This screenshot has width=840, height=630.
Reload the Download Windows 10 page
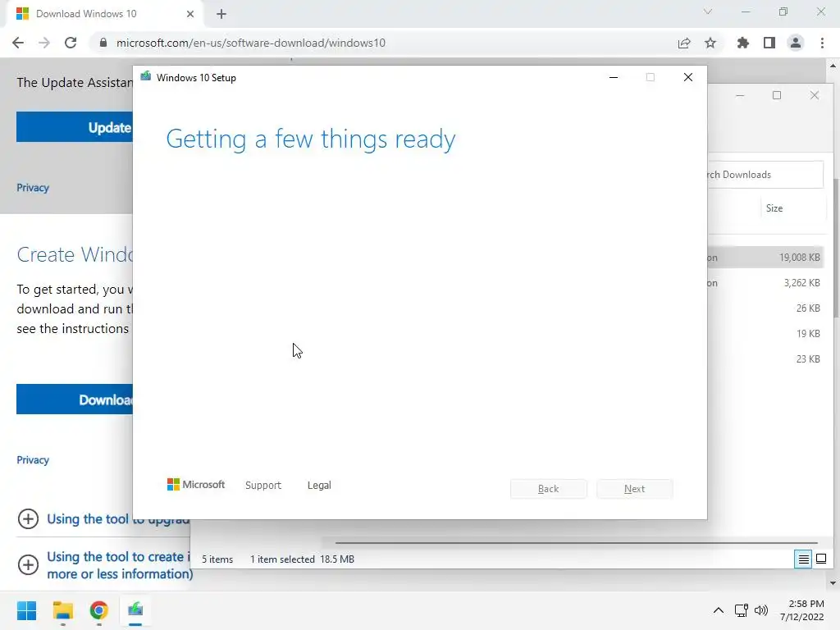pyautogui.click(x=71, y=43)
